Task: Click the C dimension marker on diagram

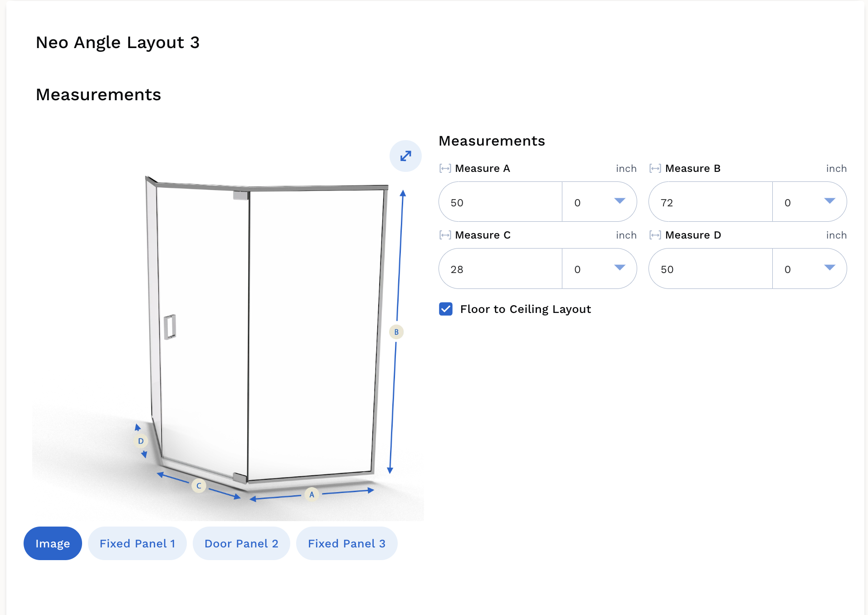Action: coord(199,485)
